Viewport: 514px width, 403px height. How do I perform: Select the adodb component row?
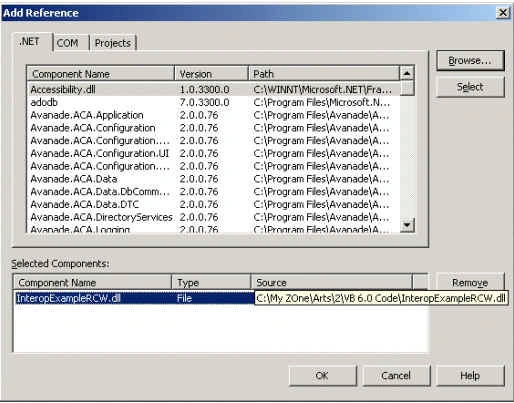pyautogui.click(x=213, y=102)
